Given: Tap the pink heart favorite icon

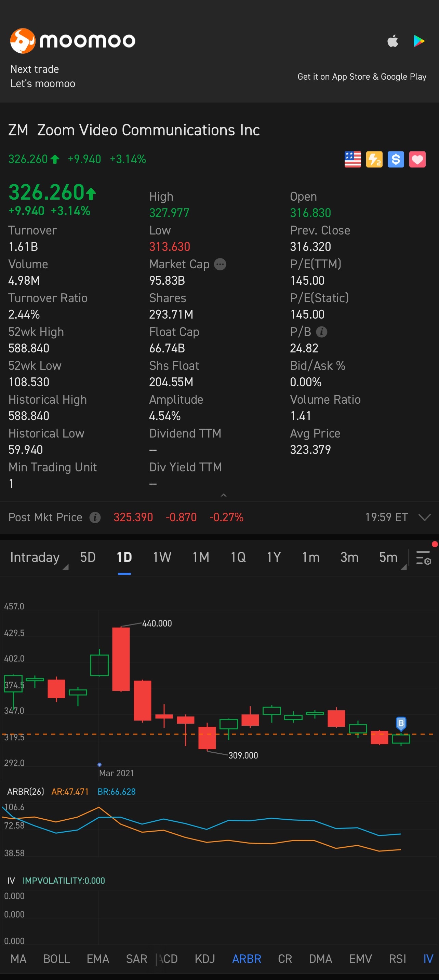Looking at the screenshot, I should click(417, 159).
